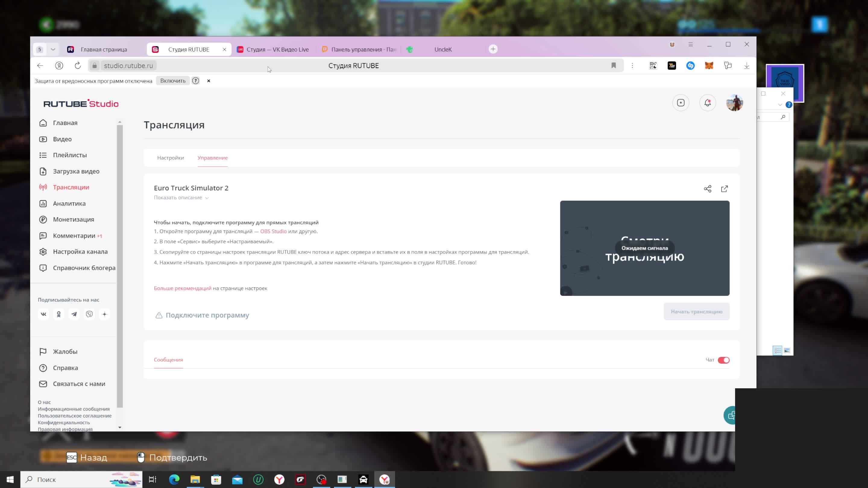Image resolution: width=868 pixels, height=488 pixels.
Task: Switch to the Настройки tab
Action: point(171,158)
